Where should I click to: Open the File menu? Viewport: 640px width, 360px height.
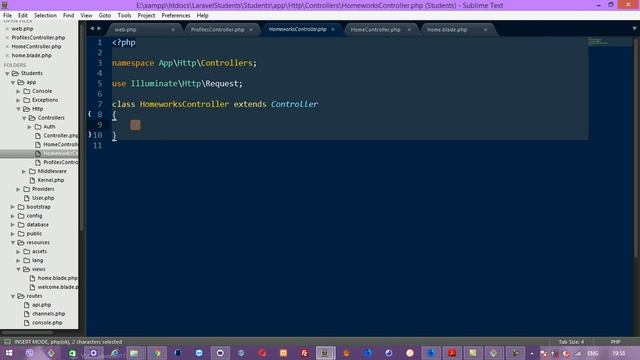pyautogui.click(x=7, y=16)
